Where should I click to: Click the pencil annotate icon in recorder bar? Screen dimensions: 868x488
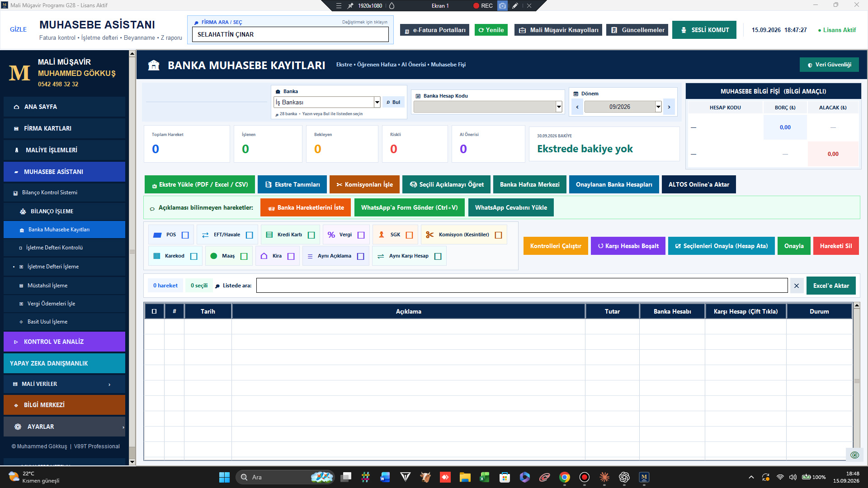tap(515, 6)
